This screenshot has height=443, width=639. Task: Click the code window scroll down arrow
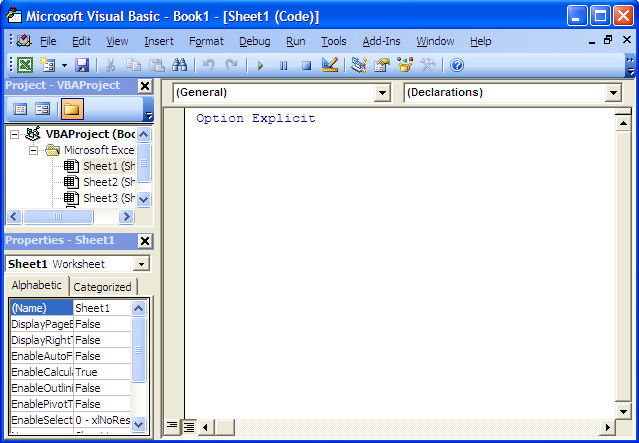pyautogui.click(x=623, y=411)
